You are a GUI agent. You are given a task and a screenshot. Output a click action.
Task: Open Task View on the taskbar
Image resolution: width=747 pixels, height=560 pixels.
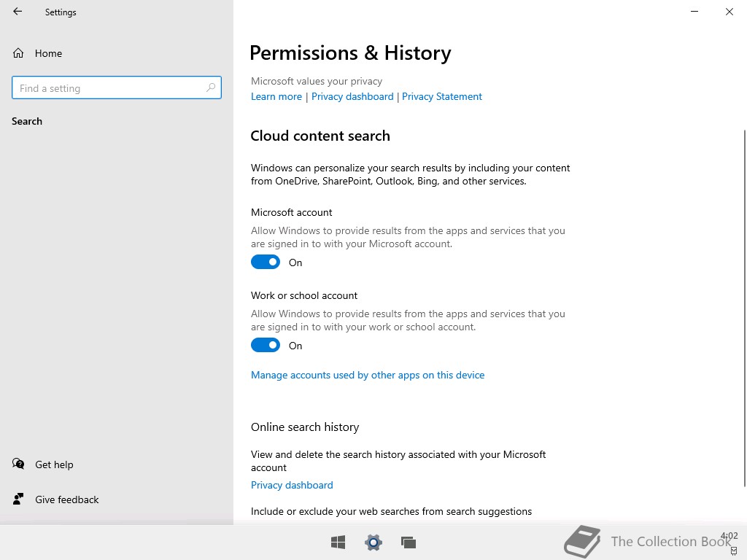tap(409, 542)
